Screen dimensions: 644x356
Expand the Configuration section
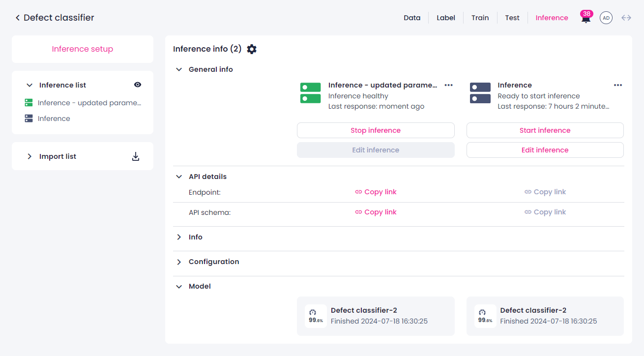[179, 262]
